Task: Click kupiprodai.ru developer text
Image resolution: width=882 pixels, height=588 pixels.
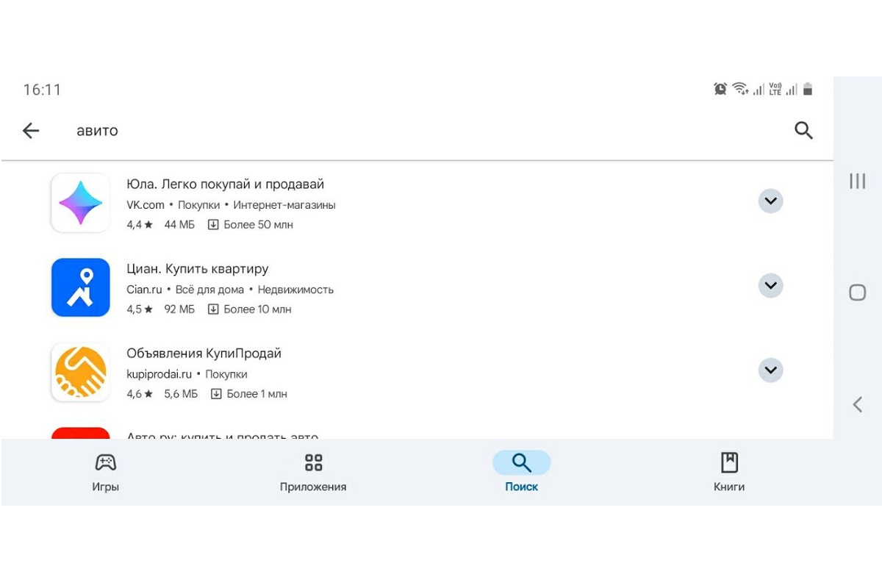Action: [x=159, y=374]
